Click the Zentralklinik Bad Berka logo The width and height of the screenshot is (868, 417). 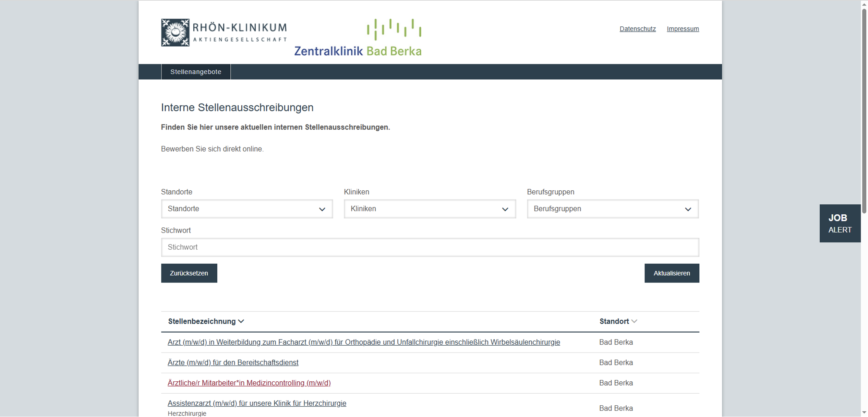pos(358,37)
